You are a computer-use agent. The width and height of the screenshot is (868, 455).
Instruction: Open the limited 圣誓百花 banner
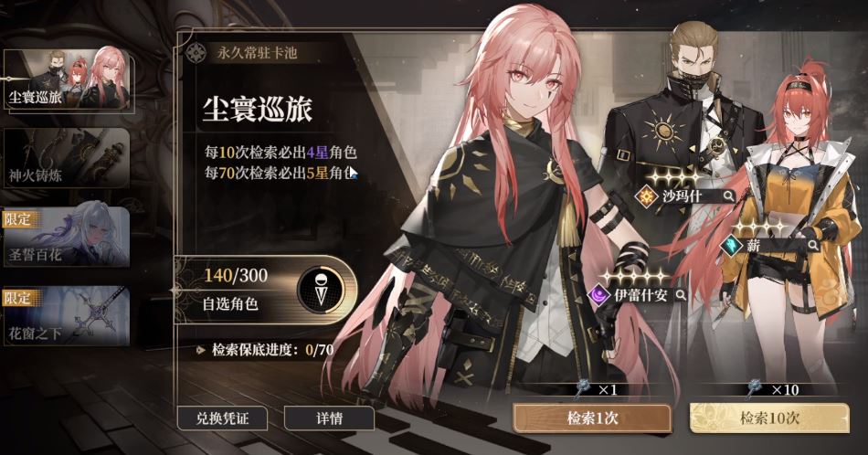tap(67, 238)
